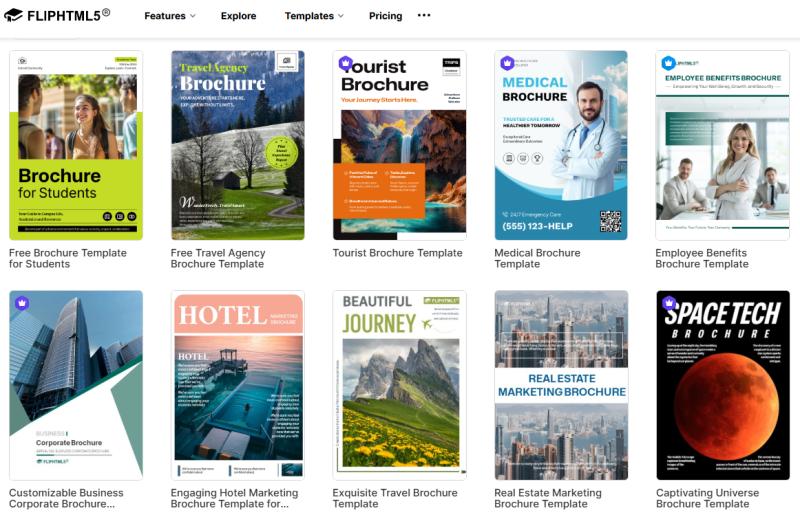Click the Captivating Universe Brochure Template title
The width and height of the screenshot is (800, 517).
coord(708,498)
